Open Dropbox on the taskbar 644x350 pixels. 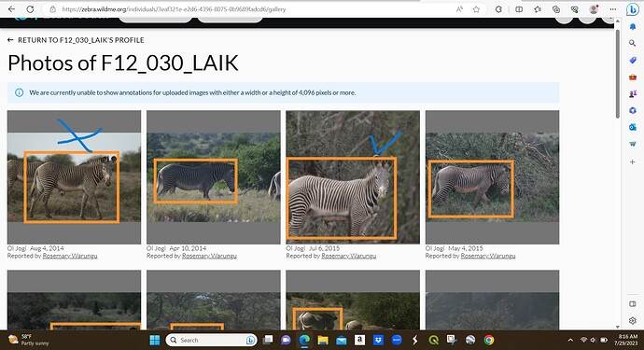click(x=378, y=340)
